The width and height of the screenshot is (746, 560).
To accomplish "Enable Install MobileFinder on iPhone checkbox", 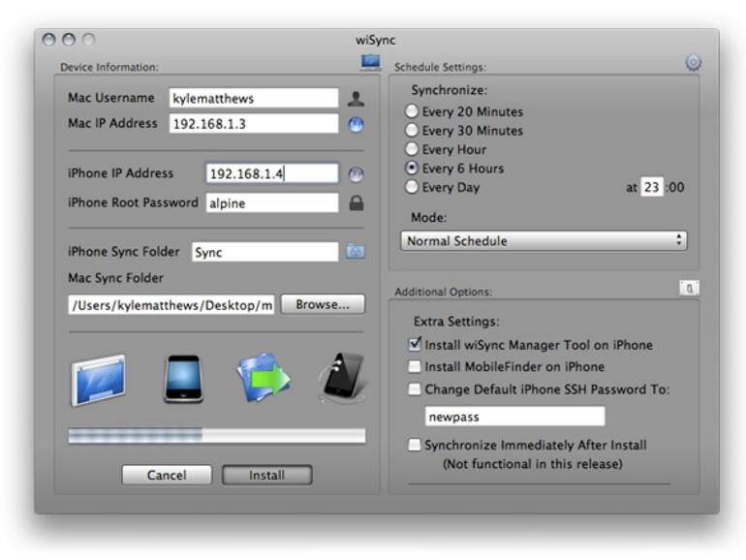I will point(415,367).
